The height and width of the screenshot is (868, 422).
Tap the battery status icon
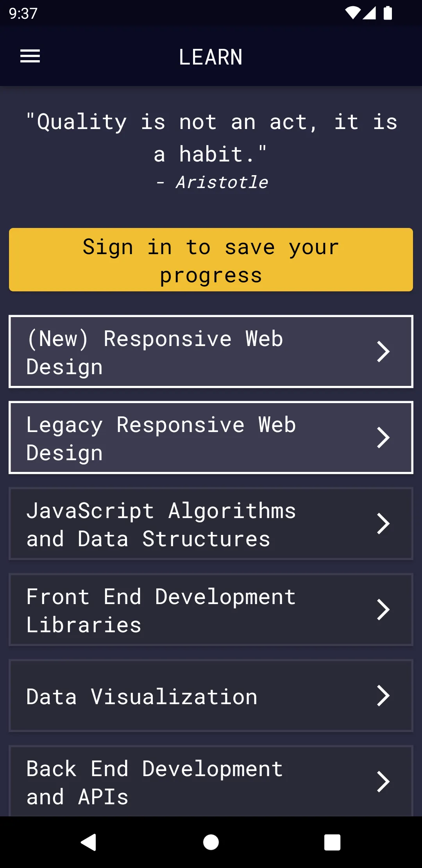point(388,13)
